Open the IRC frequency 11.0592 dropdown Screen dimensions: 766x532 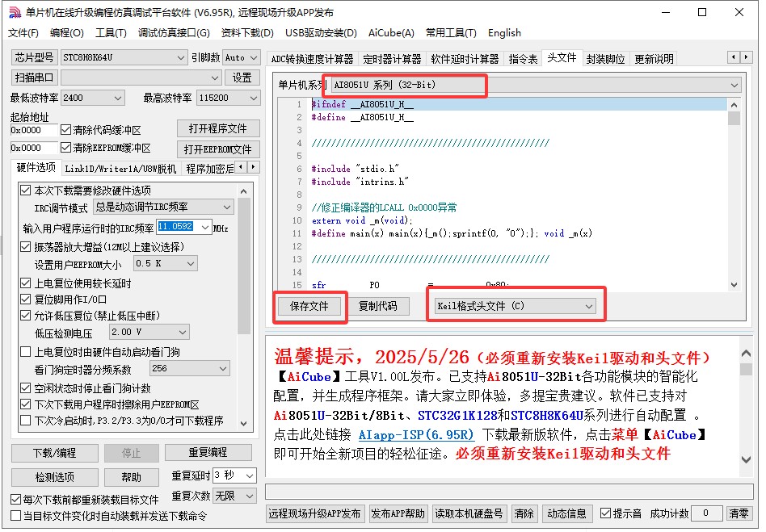tap(184, 227)
